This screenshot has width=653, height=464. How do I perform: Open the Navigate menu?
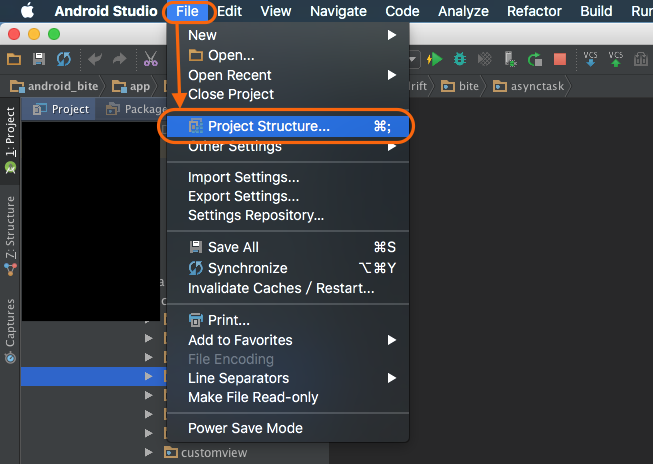click(x=338, y=11)
